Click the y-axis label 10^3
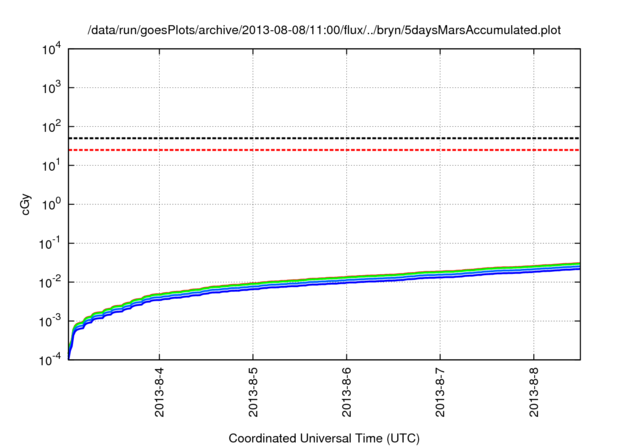640x448 pixels. pyautogui.click(x=51, y=88)
